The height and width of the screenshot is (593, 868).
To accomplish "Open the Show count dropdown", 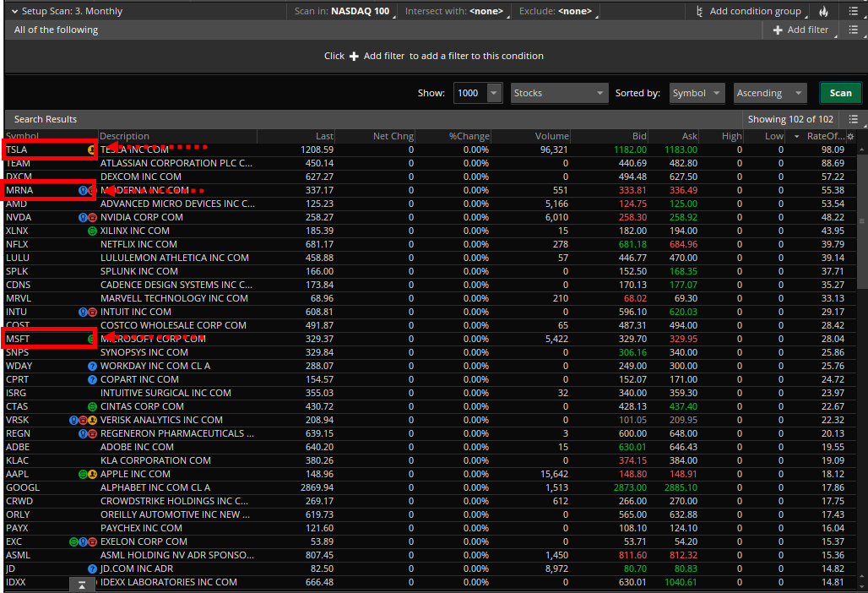I will pyautogui.click(x=495, y=93).
